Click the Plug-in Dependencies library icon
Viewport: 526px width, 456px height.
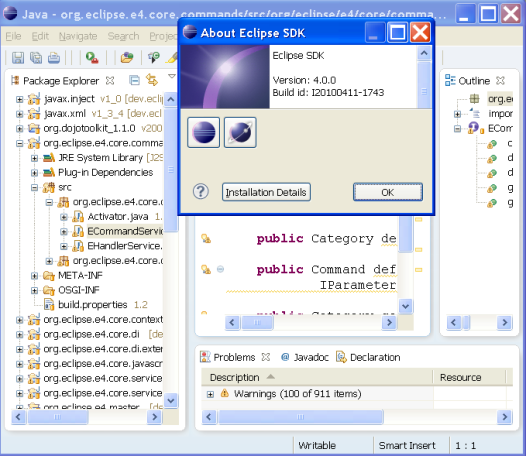point(49,172)
